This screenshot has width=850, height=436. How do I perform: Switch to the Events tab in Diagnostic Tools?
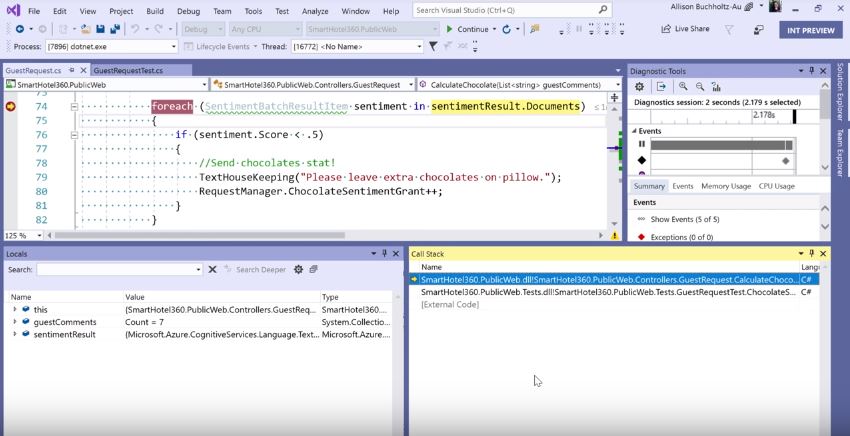tap(682, 186)
